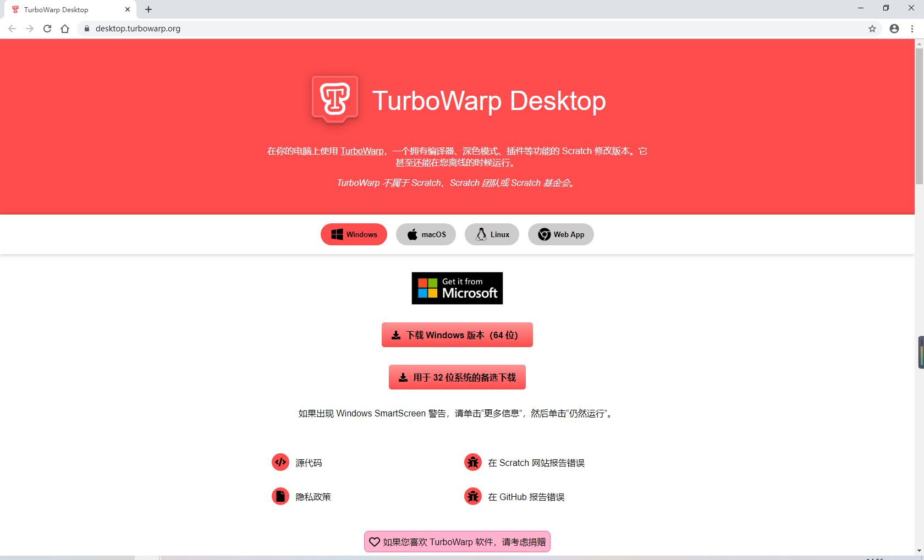
Task: Click the SmartScreen warning notice text
Action: click(x=457, y=413)
